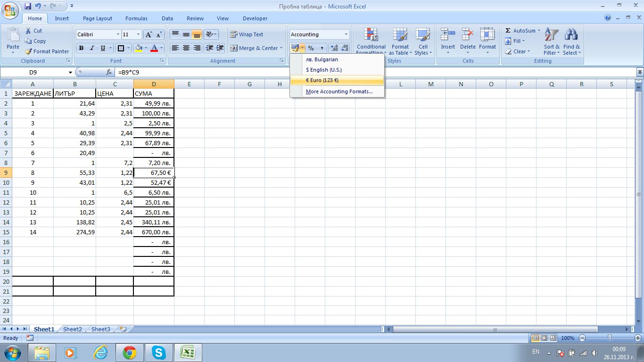Click Merge & Center button

tap(254, 48)
